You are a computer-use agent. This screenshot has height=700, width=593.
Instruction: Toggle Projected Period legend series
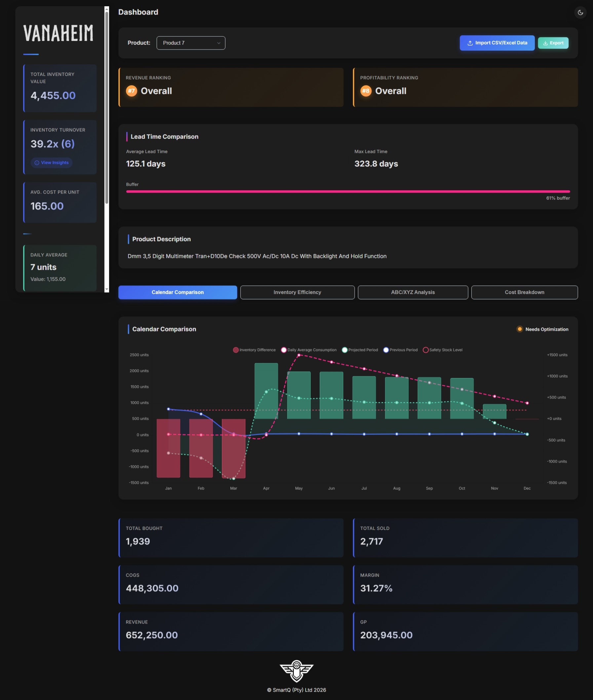[x=360, y=350]
